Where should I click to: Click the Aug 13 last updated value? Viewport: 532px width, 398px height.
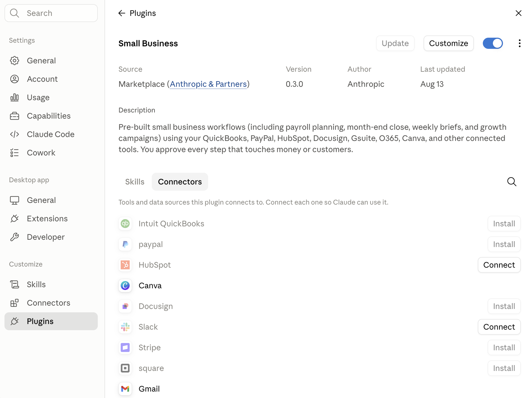click(x=432, y=84)
